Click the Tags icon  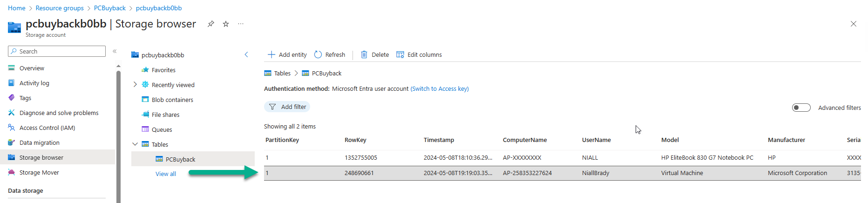(12, 98)
